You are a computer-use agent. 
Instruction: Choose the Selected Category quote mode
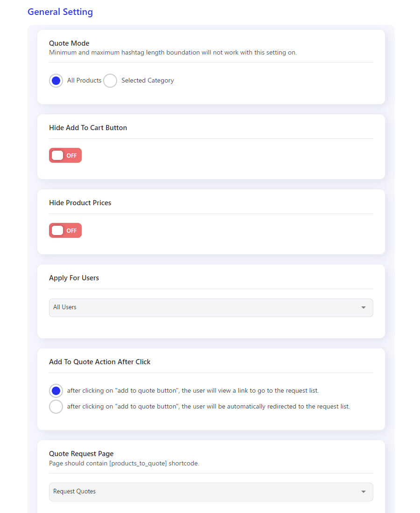110,81
